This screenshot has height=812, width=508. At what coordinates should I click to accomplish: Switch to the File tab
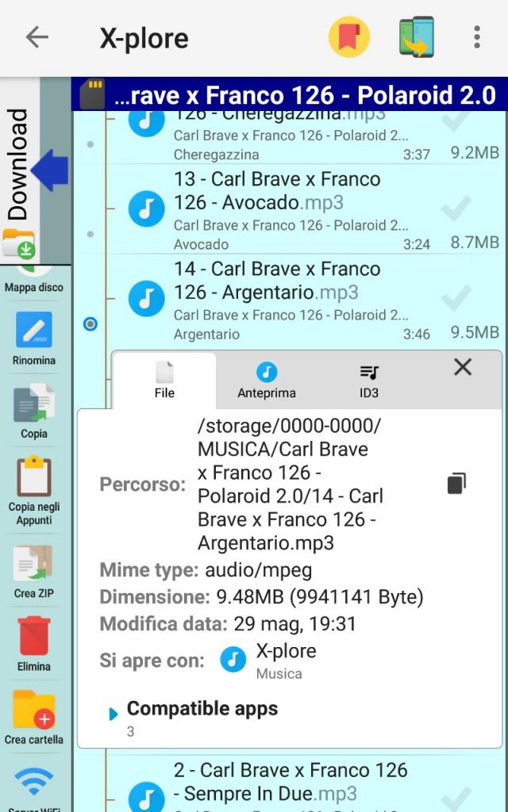(164, 380)
